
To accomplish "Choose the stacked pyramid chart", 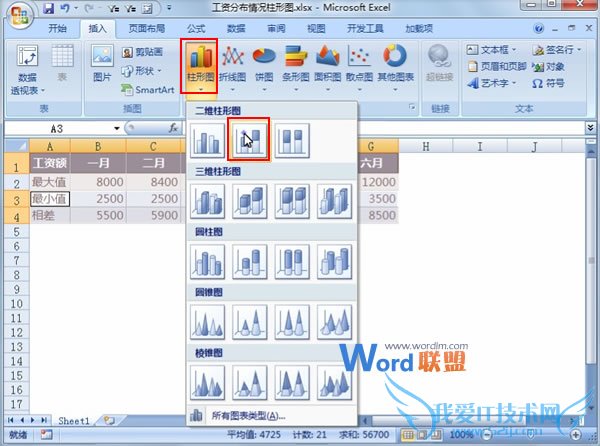I will (x=249, y=383).
